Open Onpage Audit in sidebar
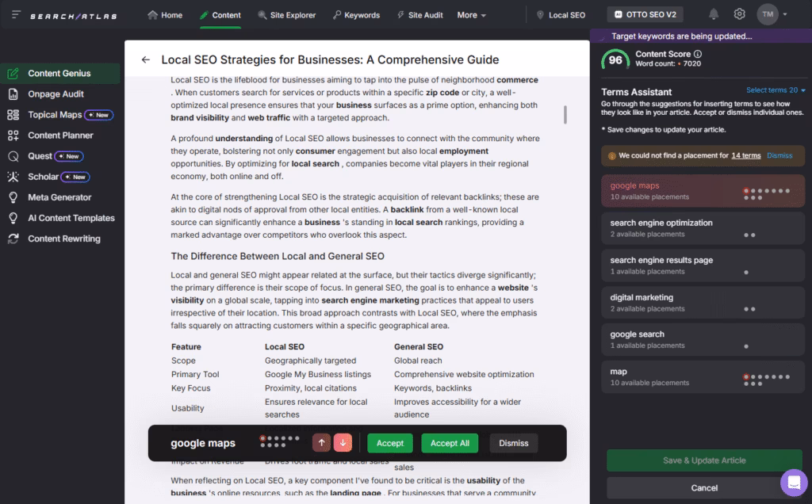 pyautogui.click(x=56, y=94)
